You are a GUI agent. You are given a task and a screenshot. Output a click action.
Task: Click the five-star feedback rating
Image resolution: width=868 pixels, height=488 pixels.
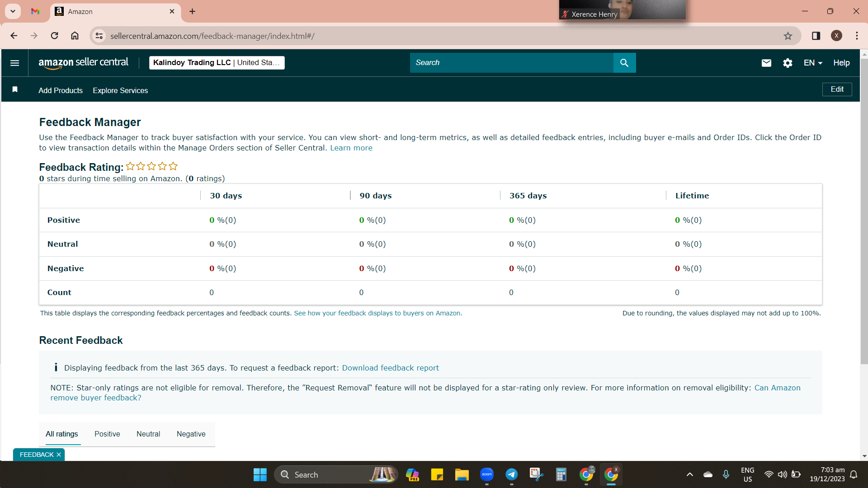[151, 166]
